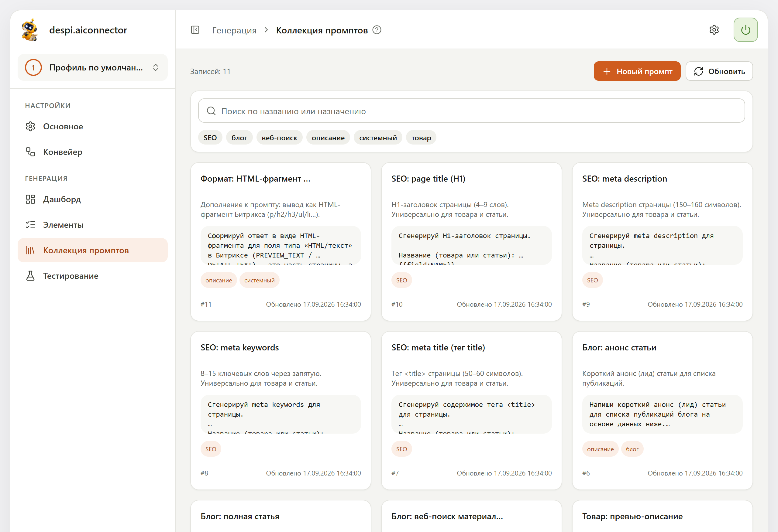Expand the Профиль по умолчанию selector
The width and height of the screenshot is (778, 532).
tap(93, 68)
